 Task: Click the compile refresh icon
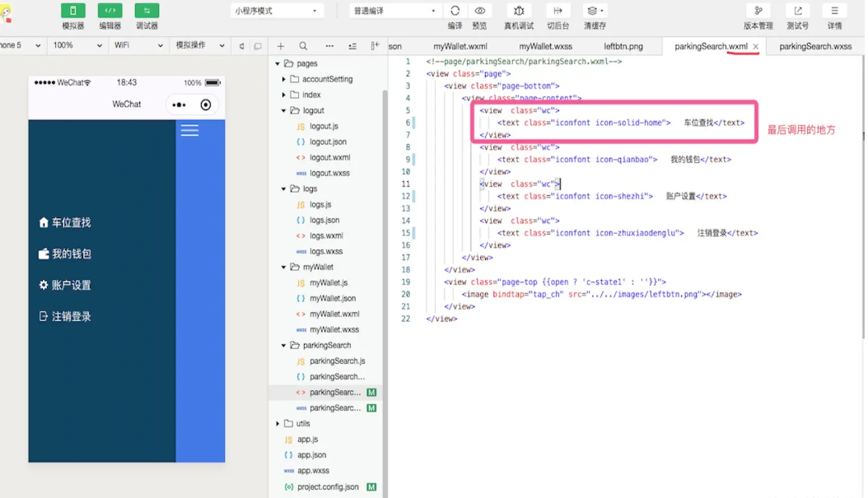pos(455,11)
